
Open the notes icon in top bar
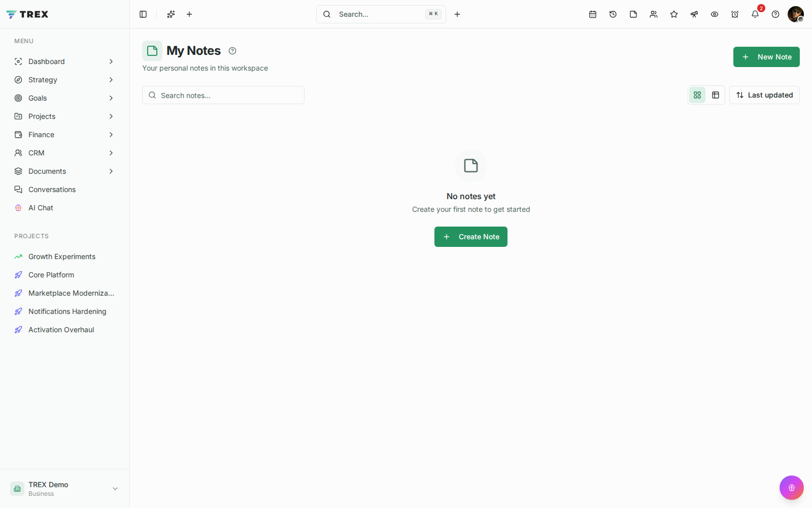coord(633,14)
